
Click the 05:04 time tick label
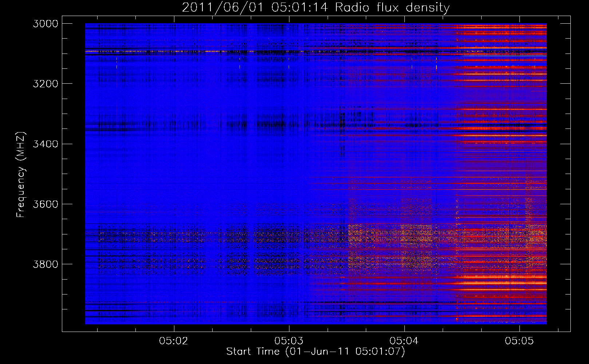tap(404, 341)
